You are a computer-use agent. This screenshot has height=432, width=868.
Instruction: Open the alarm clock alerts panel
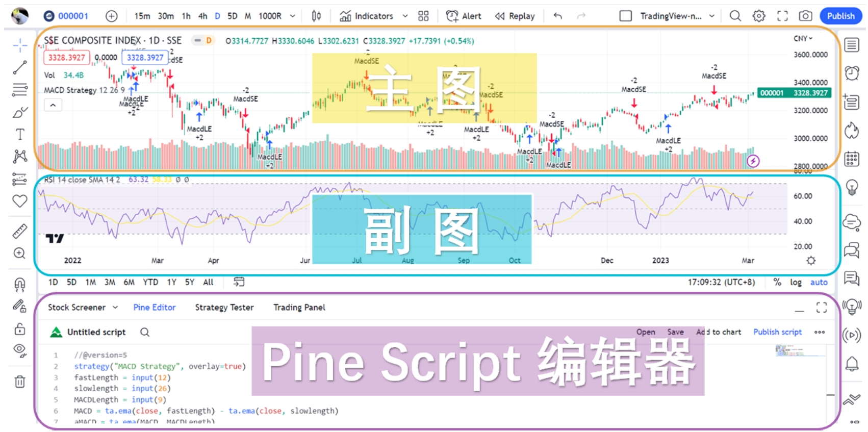tap(852, 73)
